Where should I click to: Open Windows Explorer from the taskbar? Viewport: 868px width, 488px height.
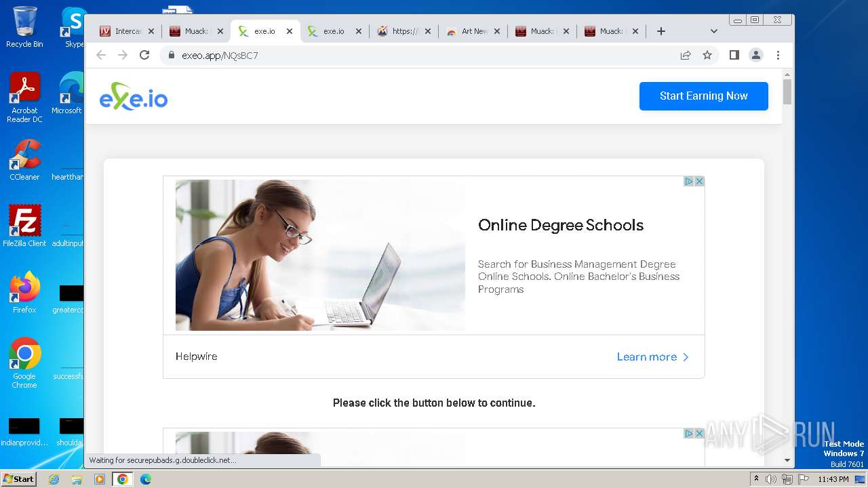pyautogui.click(x=77, y=479)
